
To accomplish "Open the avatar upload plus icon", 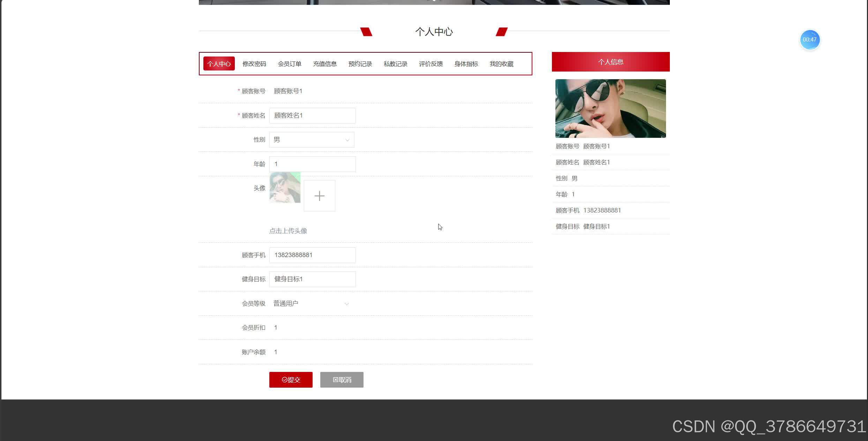I will [x=319, y=196].
